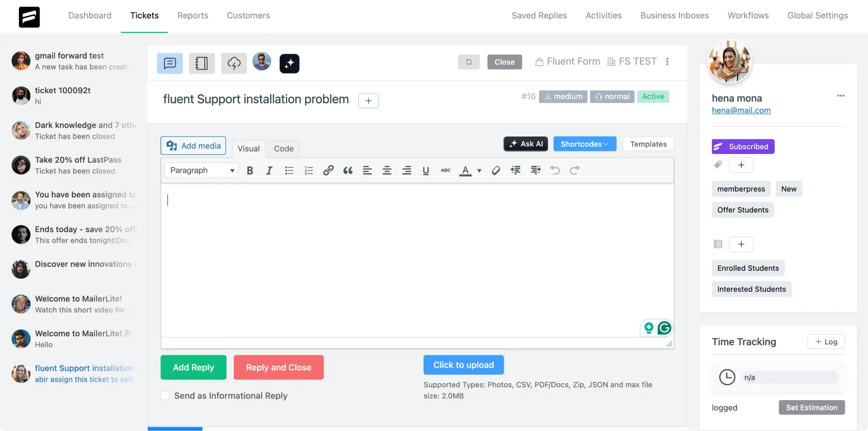Undo the last edit

pyautogui.click(x=555, y=170)
